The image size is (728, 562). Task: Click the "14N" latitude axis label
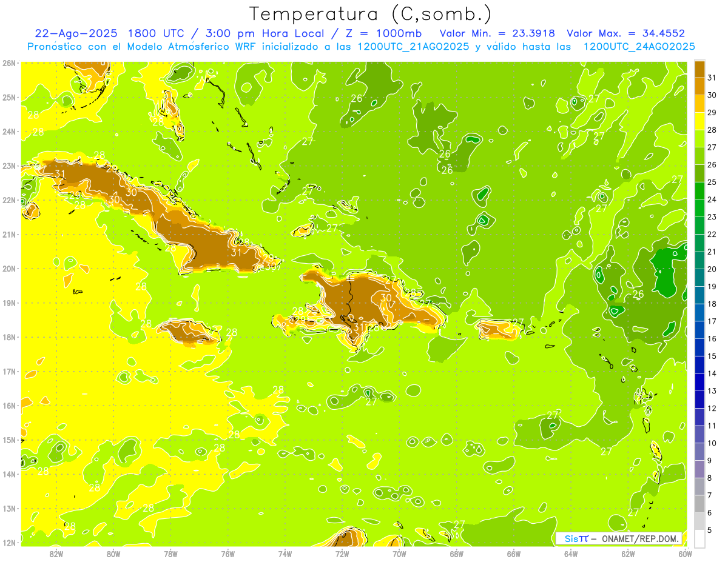click(8, 474)
